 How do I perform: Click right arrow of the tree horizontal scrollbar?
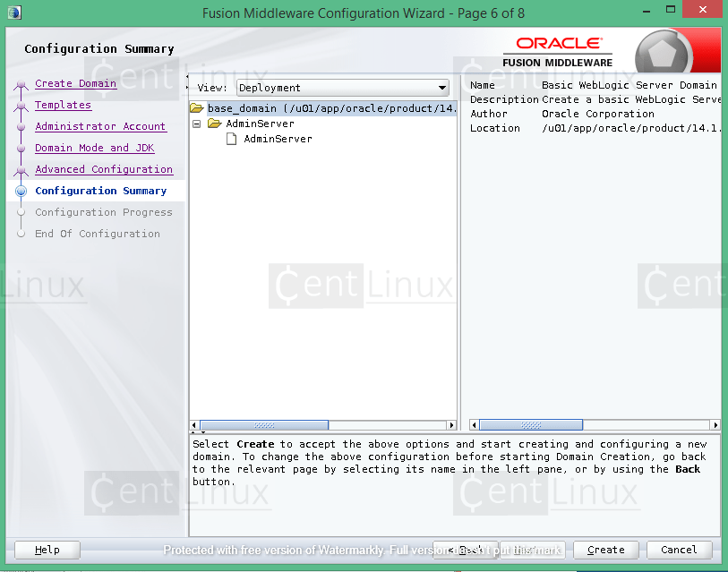tap(451, 425)
